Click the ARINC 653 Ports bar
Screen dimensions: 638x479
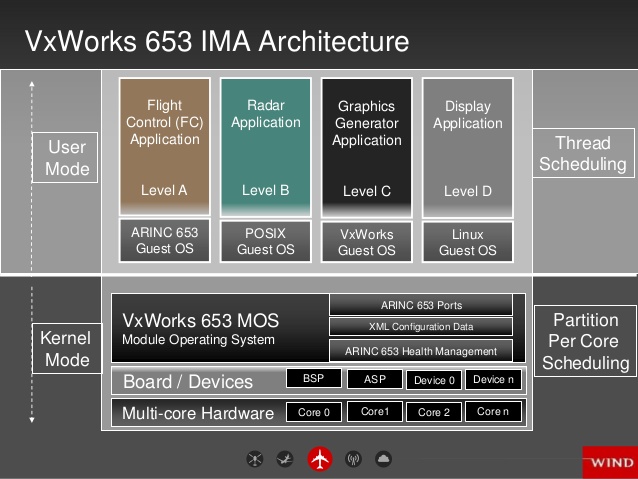point(421,305)
